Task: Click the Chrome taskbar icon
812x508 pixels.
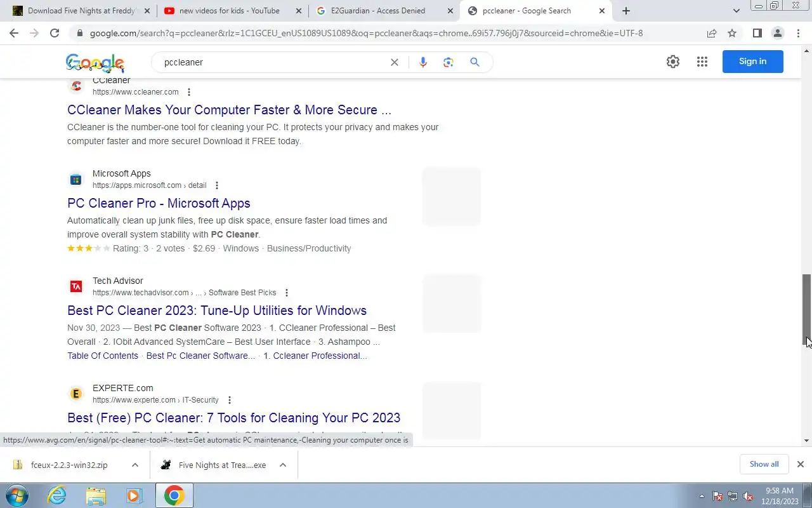Action: pos(174,495)
